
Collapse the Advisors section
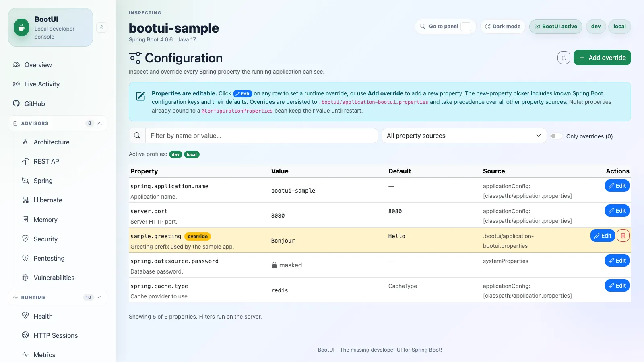pos(58,123)
